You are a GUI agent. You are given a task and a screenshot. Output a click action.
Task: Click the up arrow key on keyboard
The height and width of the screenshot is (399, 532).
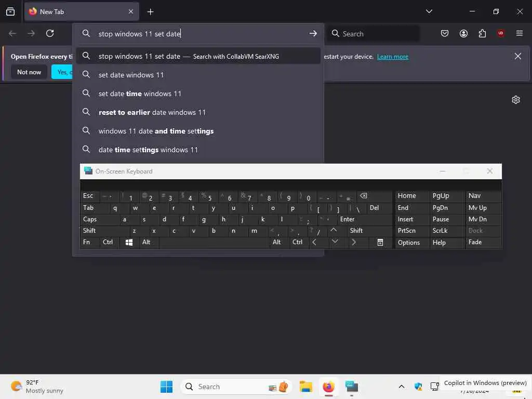[x=334, y=230]
